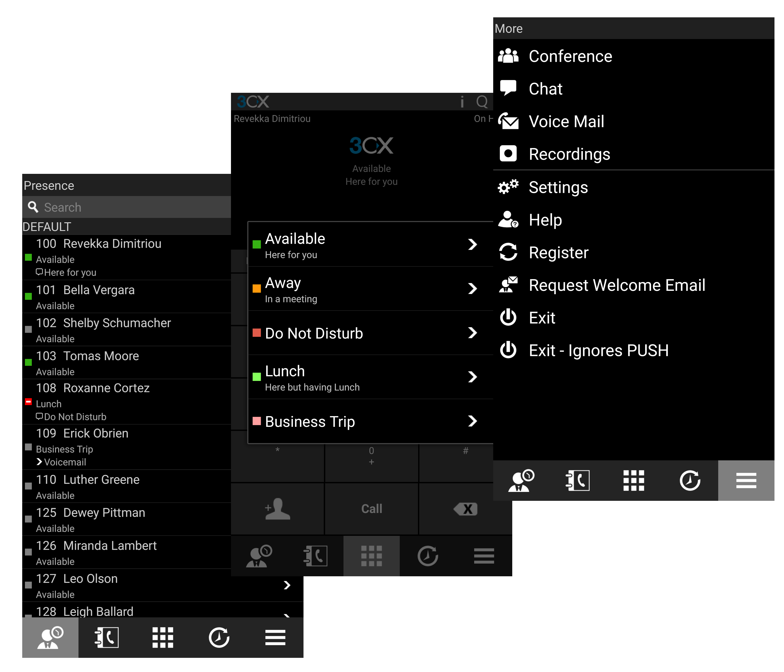The image size is (784, 672).
Task: Open call history in dialer screen toolbar
Action: coord(428,556)
